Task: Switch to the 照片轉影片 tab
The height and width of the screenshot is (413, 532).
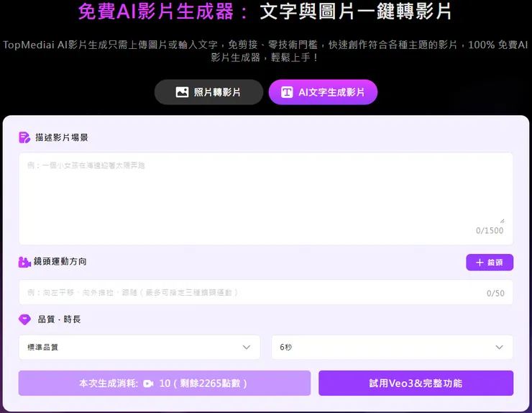Action: pyautogui.click(x=208, y=92)
